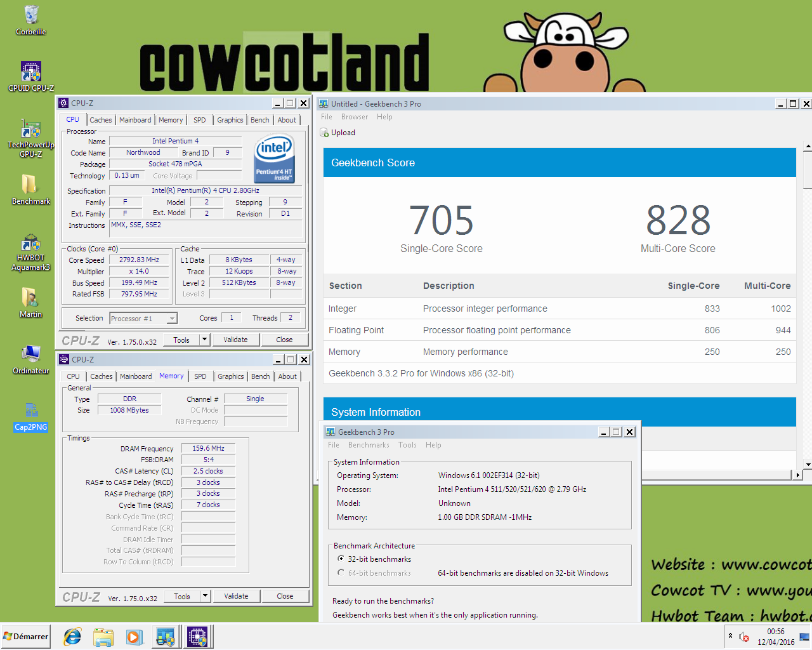
Task: Switch to Geekbench taskbar icon
Action: [x=166, y=636]
